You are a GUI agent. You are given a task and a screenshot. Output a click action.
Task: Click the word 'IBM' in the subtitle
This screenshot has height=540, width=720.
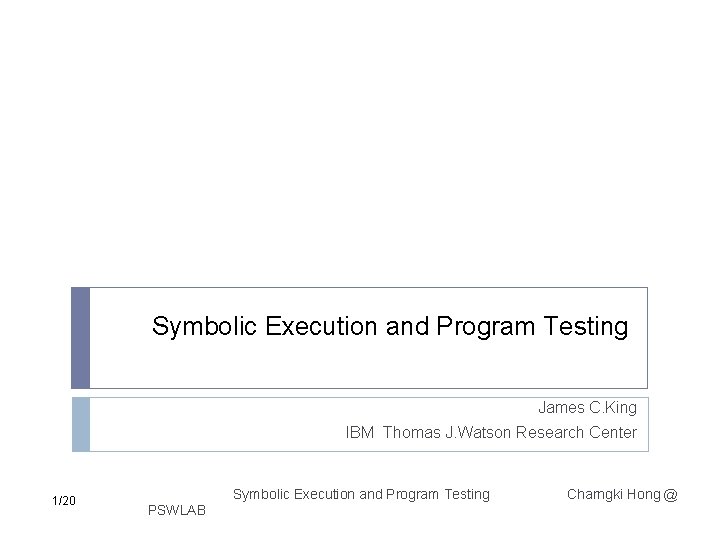tap(360, 432)
